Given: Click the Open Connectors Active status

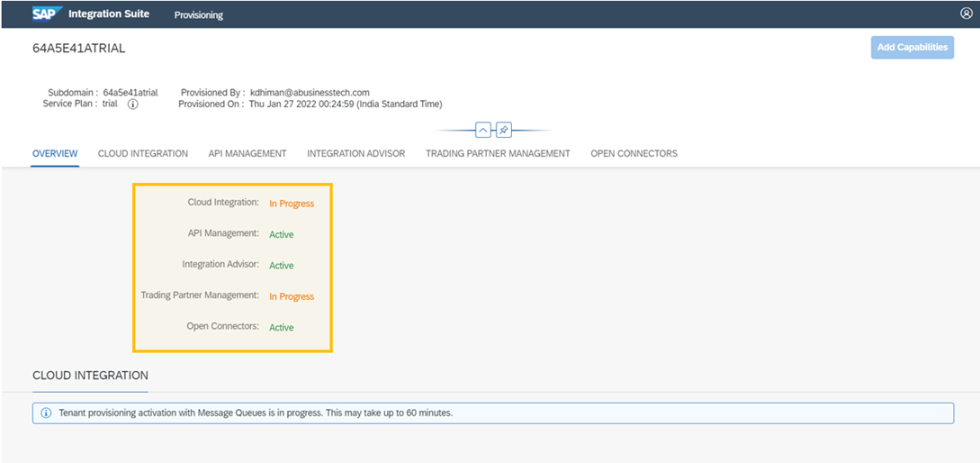Looking at the screenshot, I should [x=282, y=327].
